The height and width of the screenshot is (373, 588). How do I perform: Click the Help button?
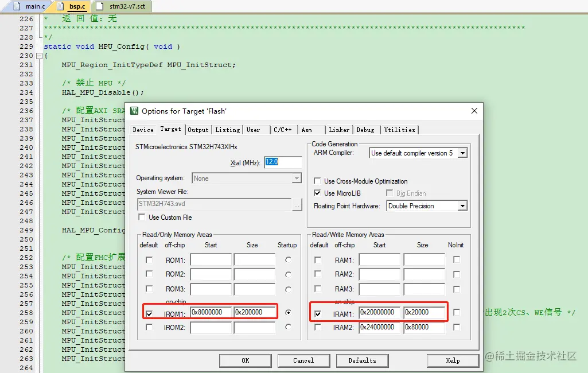[453, 360]
